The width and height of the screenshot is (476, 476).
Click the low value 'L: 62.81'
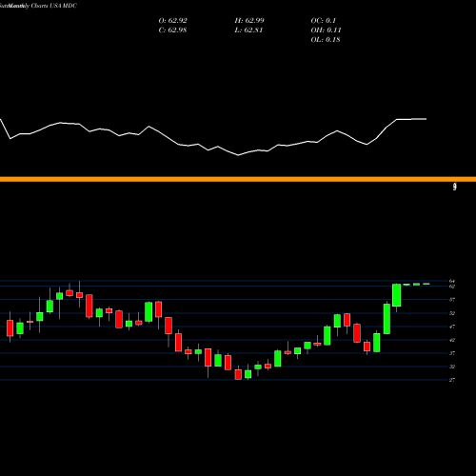[x=248, y=30]
